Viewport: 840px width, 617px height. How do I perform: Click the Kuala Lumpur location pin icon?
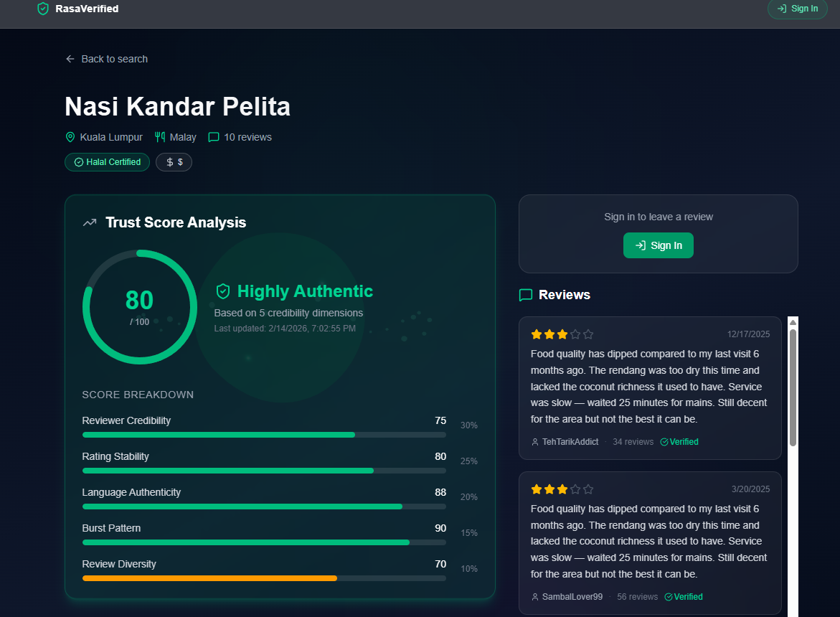point(70,137)
